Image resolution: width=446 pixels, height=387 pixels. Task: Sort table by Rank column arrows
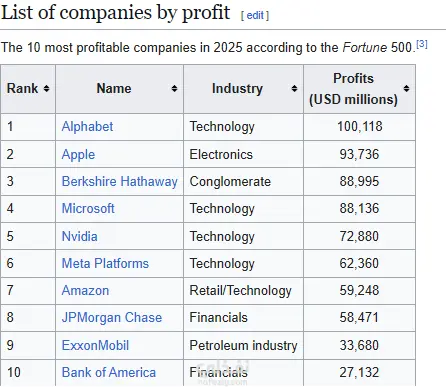coord(46,89)
